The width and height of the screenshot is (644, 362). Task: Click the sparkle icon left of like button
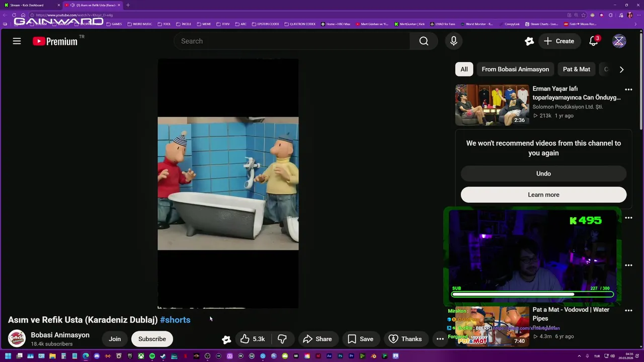coord(226,339)
